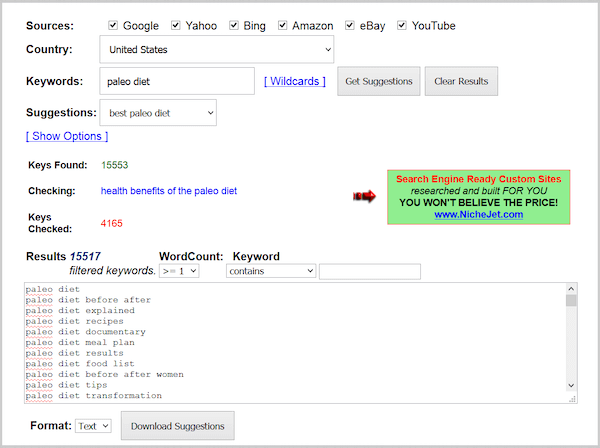Image resolution: width=600 pixels, height=448 pixels.
Task: Click the Get Suggestions button
Action: point(378,81)
